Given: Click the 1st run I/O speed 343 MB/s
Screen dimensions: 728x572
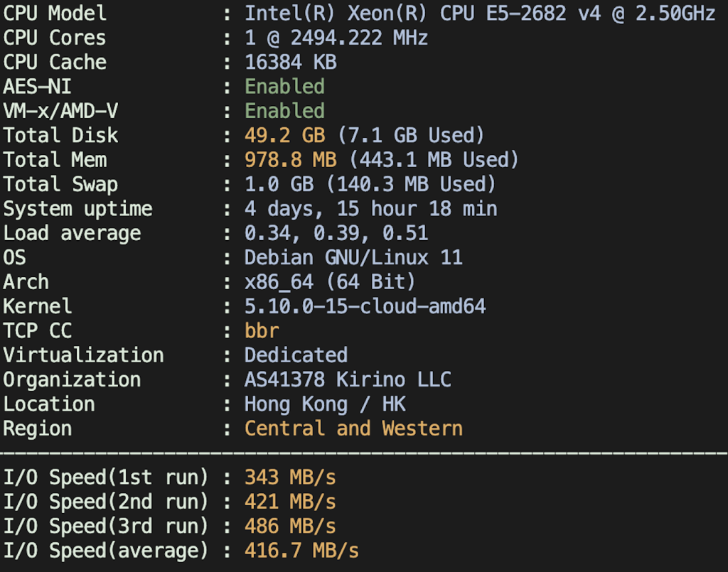Looking at the screenshot, I should 290,477.
